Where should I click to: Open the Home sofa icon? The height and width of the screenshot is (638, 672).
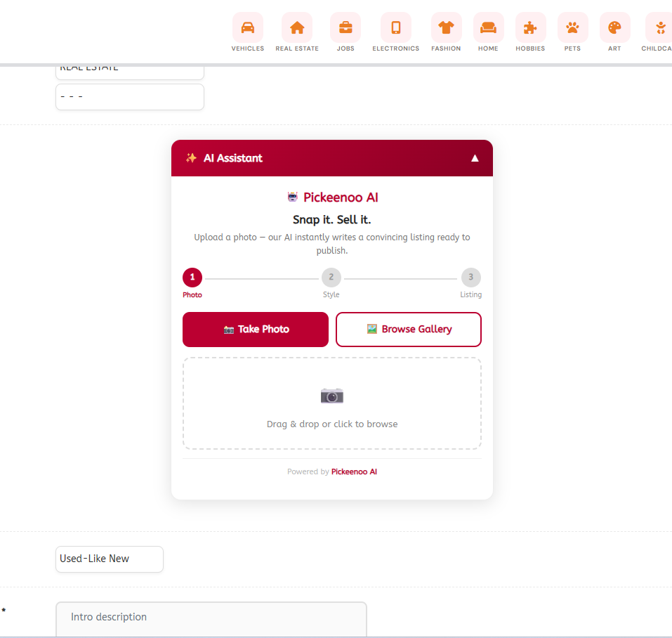point(488,27)
